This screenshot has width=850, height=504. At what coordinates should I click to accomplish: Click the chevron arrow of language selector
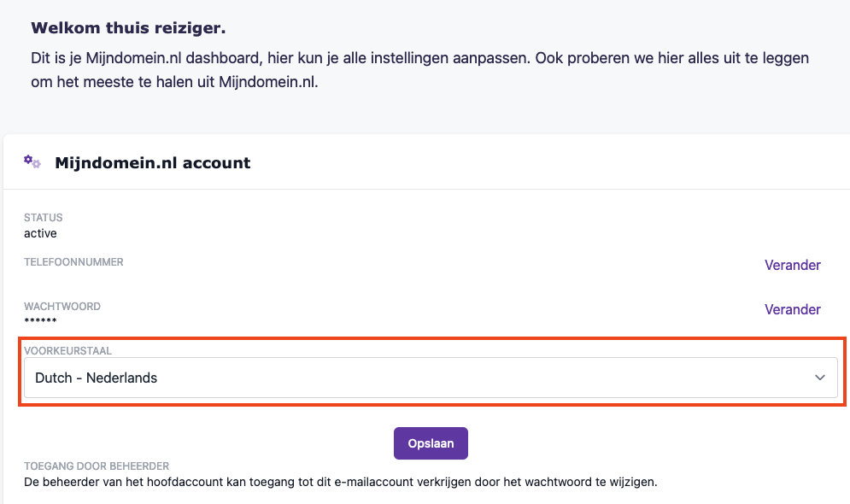click(820, 378)
